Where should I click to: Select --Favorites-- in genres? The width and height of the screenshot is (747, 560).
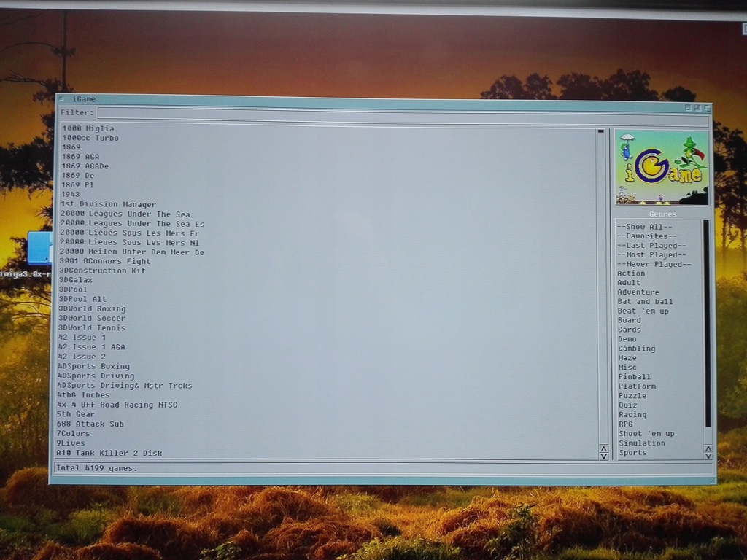(646, 236)
